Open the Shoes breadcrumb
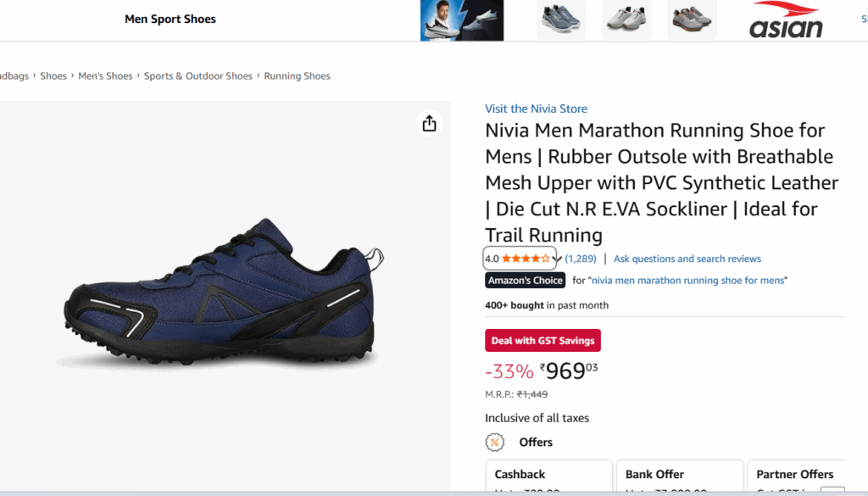Image resolution: width=868 pixels, height=496 pixels. [53, 76]
